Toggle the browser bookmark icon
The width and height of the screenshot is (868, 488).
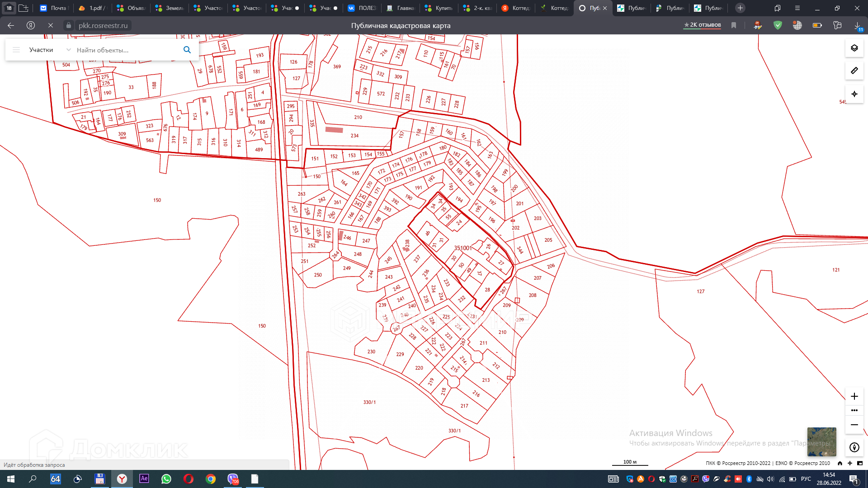point(734,25)
